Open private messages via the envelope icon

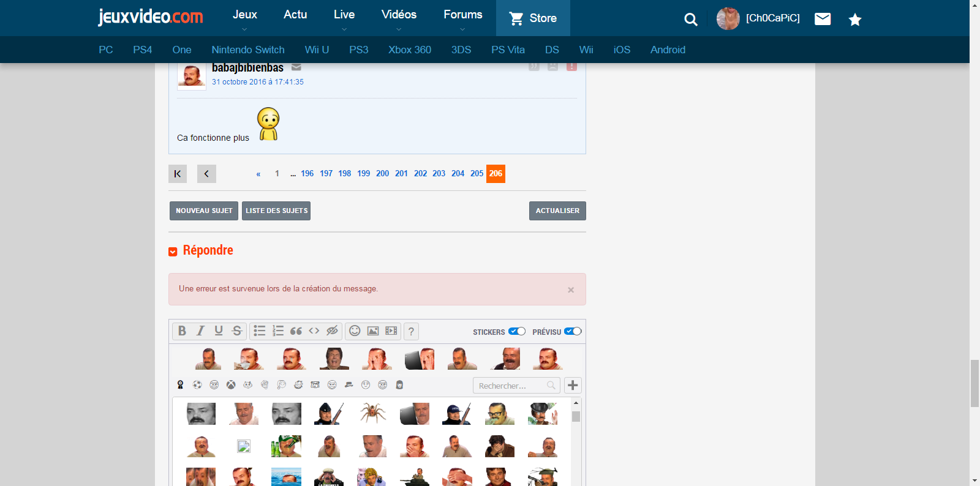(823, 19)
